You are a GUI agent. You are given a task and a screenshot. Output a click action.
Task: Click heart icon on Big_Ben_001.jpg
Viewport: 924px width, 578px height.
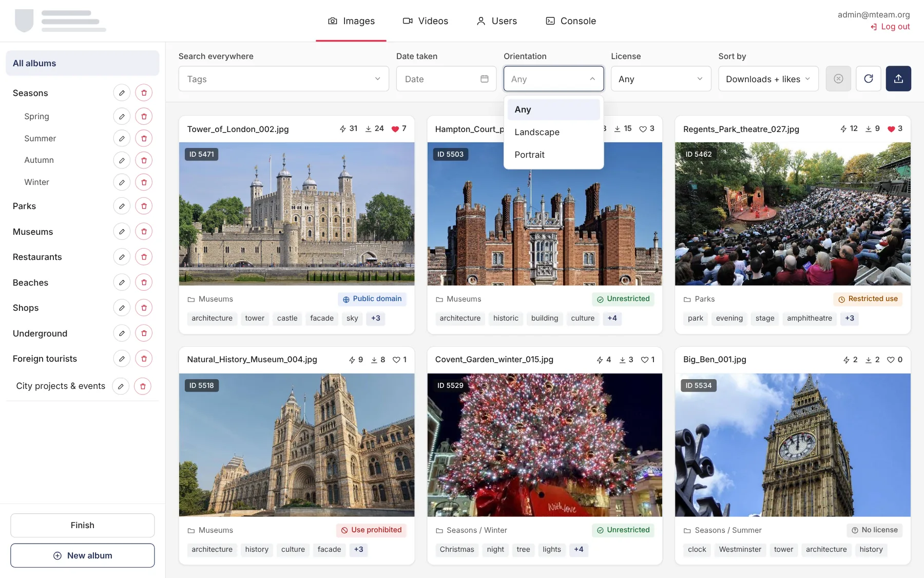891,360
